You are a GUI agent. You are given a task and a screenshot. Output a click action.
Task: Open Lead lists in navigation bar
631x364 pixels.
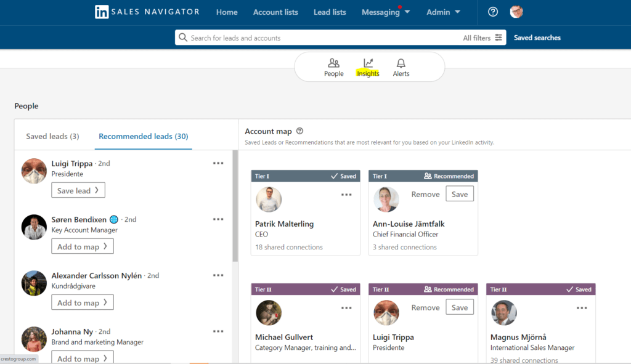click(x=330, y=12)
